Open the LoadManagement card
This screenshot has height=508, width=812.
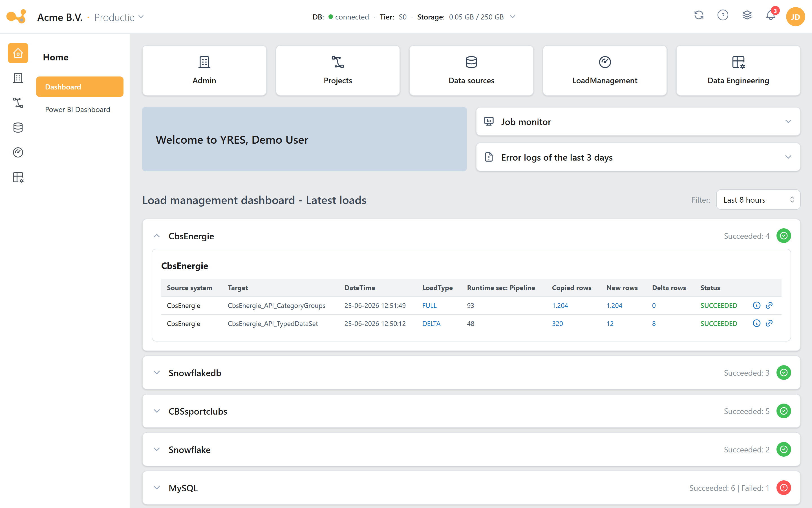[x=605, y=71]
